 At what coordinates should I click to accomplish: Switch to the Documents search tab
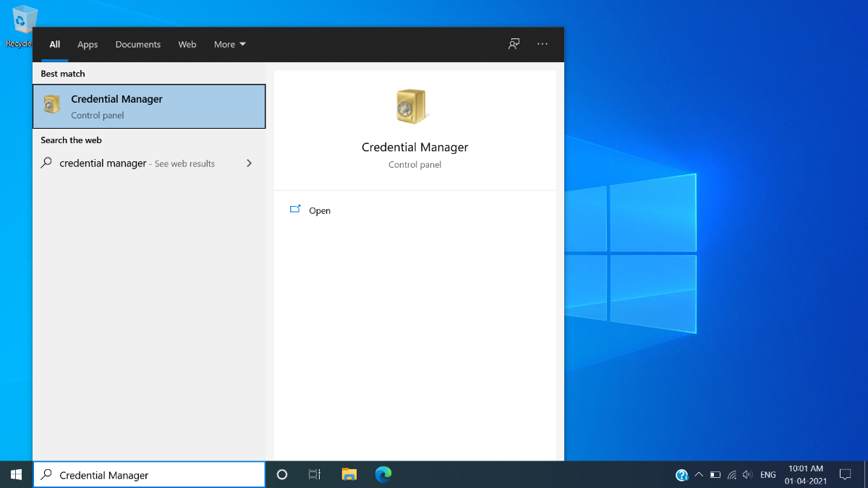point(137,45)
